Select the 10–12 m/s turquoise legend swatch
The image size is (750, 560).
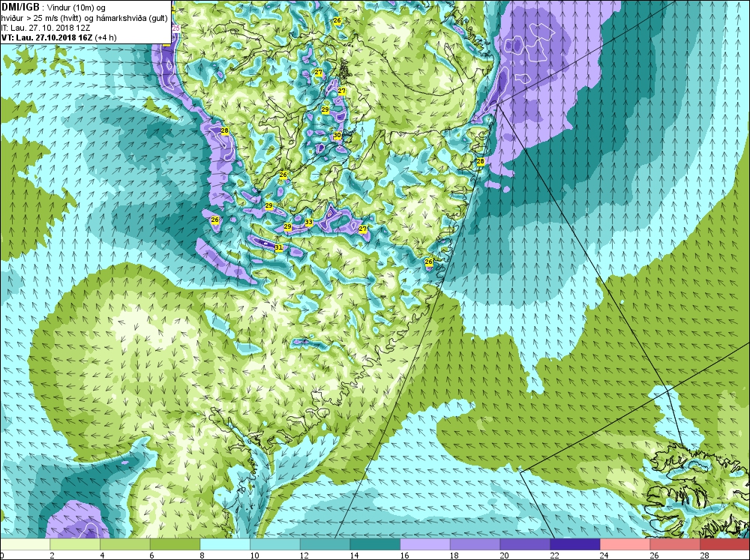point(274,545)
